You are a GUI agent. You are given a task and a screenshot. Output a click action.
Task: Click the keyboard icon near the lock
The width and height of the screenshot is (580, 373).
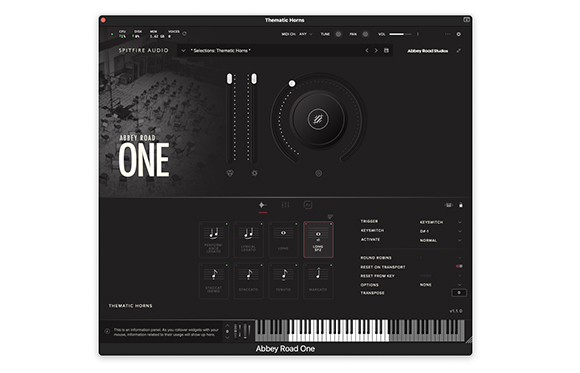pyautogui.click(x=448, y=205)
